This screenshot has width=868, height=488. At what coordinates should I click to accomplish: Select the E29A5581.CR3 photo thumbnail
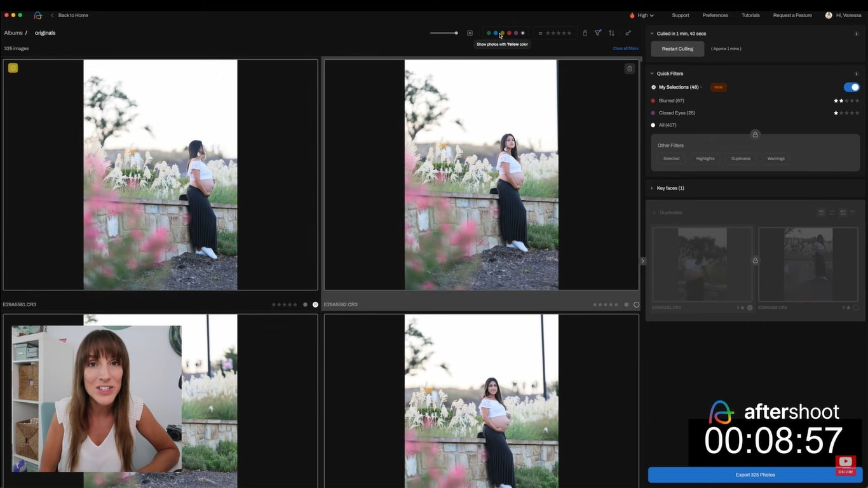(x=160, y=175)
